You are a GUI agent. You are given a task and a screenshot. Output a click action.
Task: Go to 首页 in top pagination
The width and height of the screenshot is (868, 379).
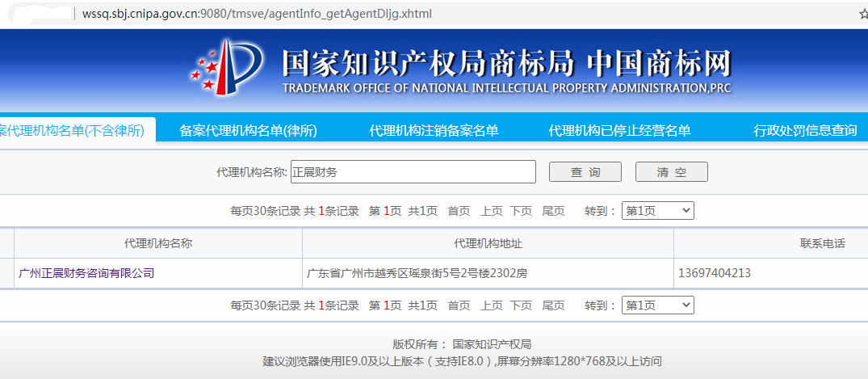(x=459, y=211)
